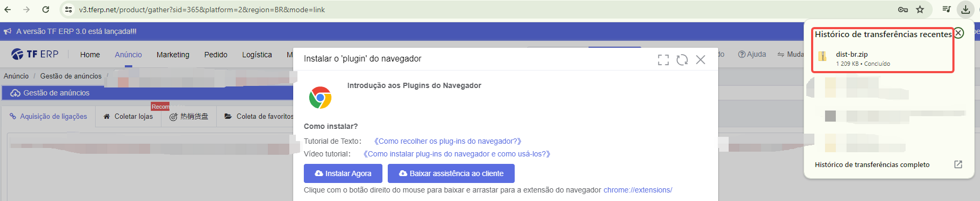Click the Instalar Agora button

tap(343, 173)
